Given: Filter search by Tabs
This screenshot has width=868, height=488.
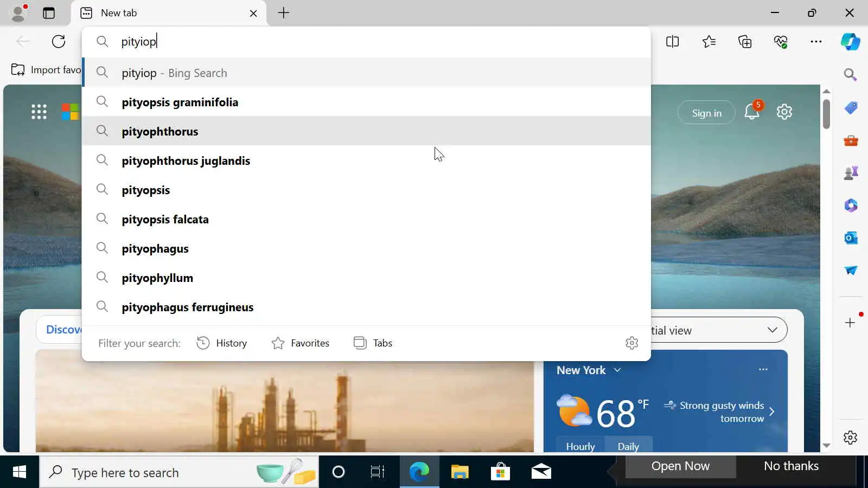Looking at the screenshot, I should [373, 343].
